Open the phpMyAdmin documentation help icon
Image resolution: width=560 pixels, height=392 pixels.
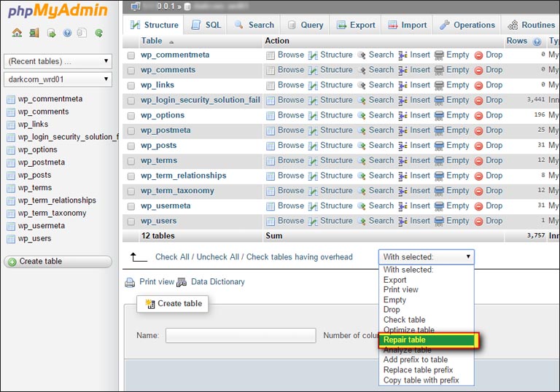[x=67, y=33]
